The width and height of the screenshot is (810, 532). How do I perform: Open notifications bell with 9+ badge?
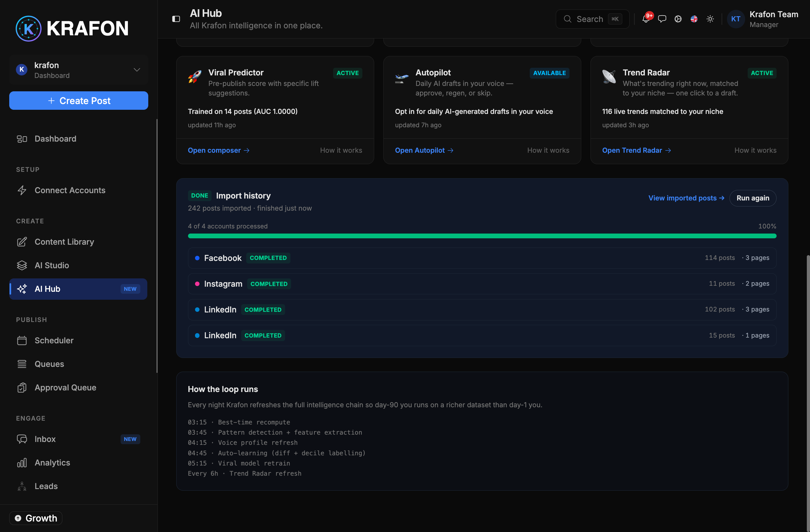646,19
